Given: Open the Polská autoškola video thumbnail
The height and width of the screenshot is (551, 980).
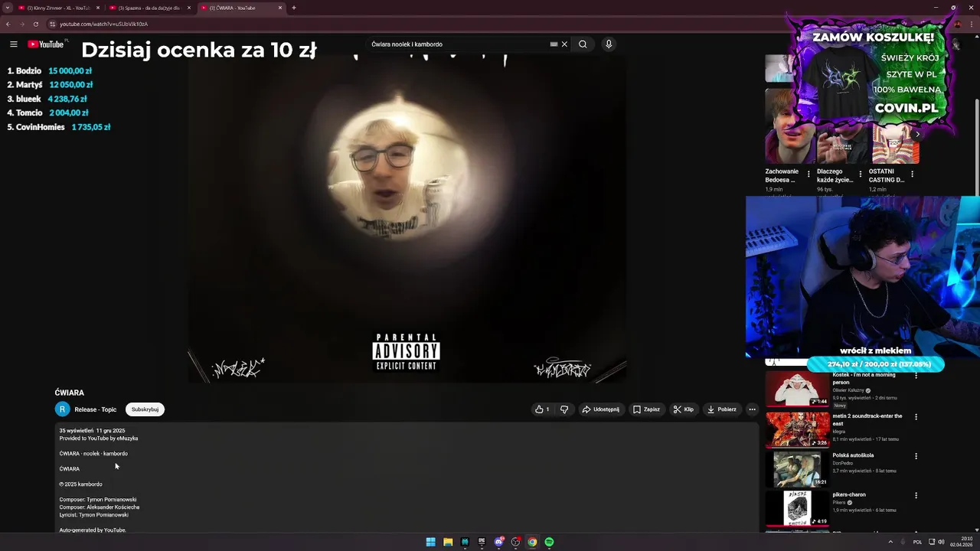Looking at the screenshot, I should (x=797, y=469).
